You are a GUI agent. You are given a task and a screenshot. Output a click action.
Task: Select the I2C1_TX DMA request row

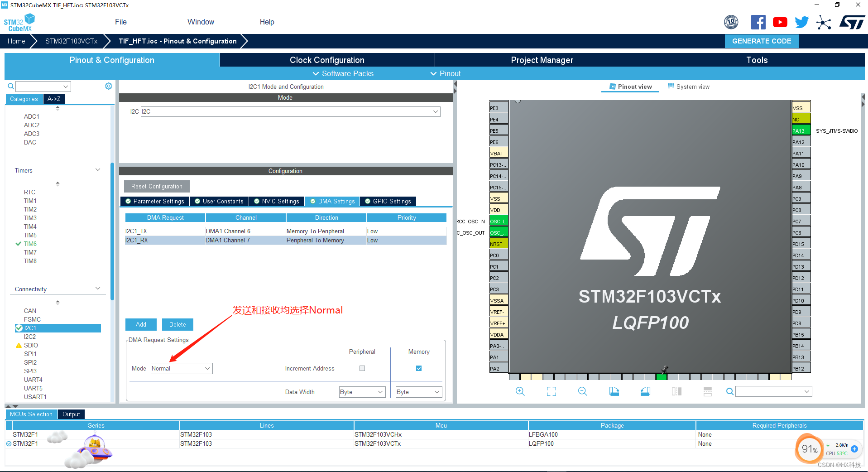point(286,231)
